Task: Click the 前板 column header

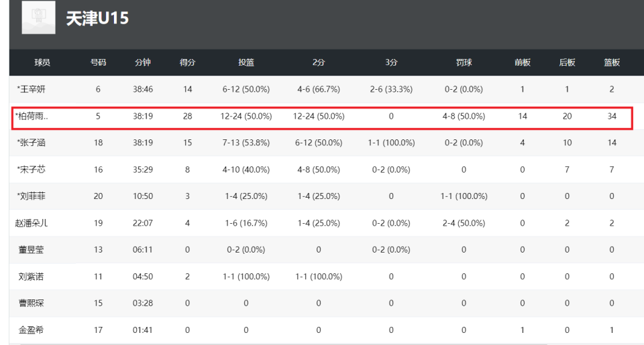Action: (x=523, y=62)
